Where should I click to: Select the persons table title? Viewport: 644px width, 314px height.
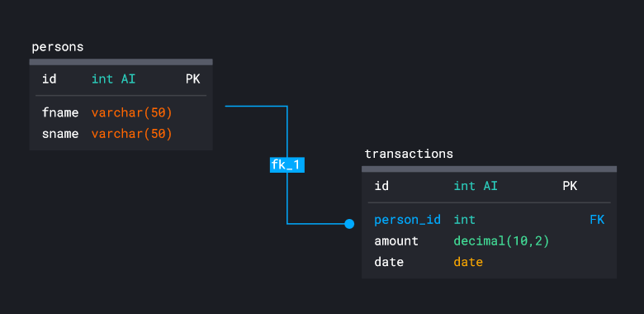(x=58, y=47)
